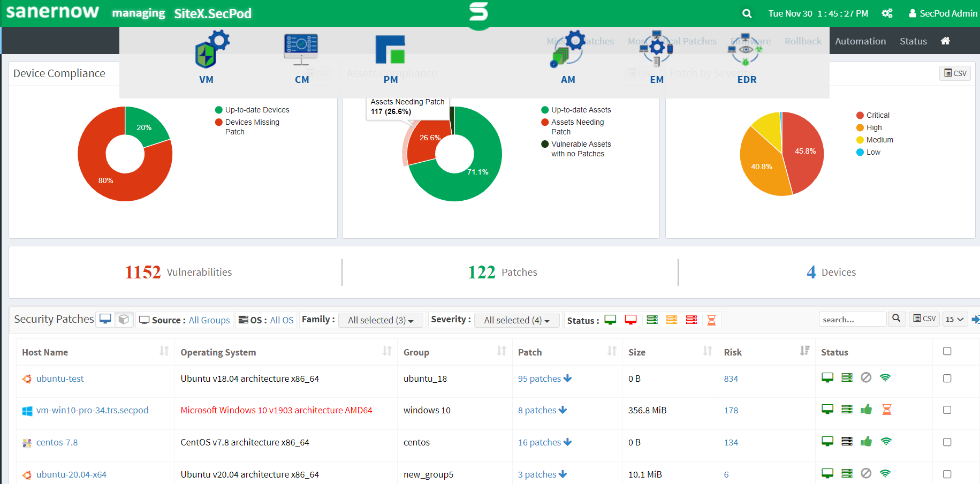Open the page size 15 dropdown
The height and width of the screenshot is (484, 980).
(x=954, y=319)
